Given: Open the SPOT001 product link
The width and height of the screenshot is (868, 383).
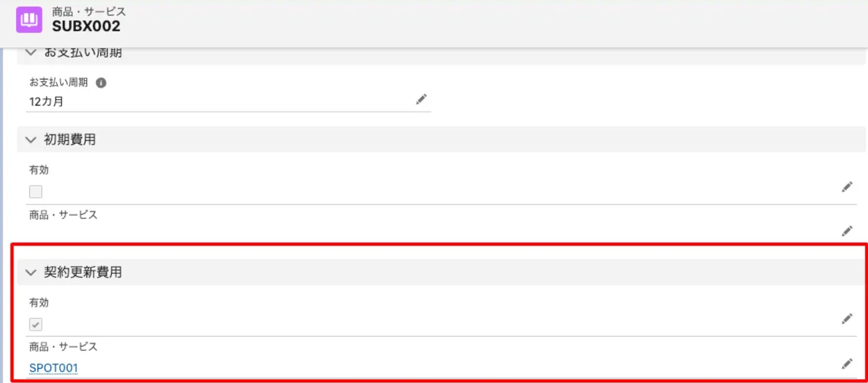Looking at the screenshot, I should 54,368.
